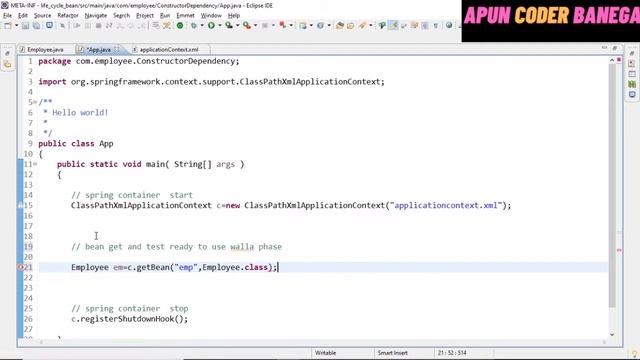Click the Suspend debug toolbar icon
This screenshot has height=360, width=640.
click(x=87, y=25)
